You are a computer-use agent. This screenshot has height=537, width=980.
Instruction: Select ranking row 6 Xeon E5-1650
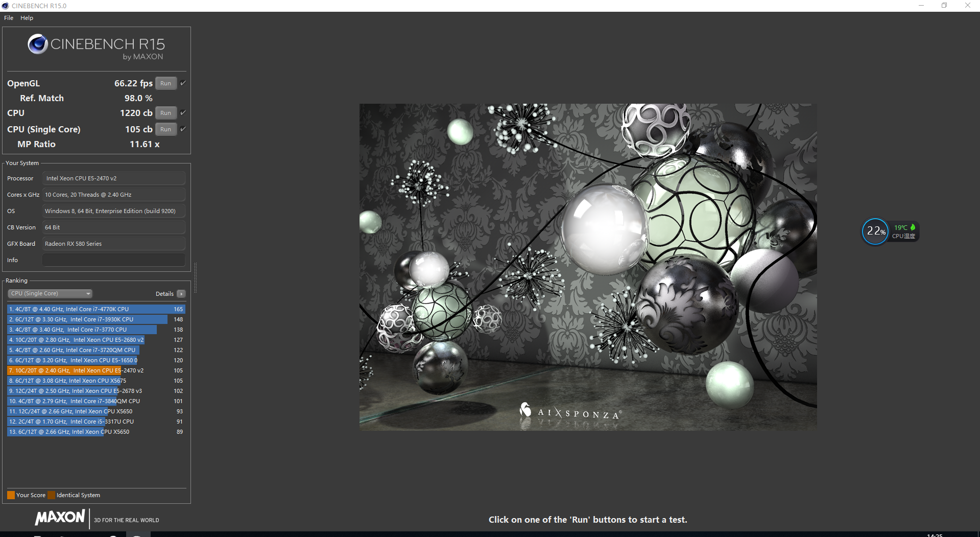[x=96, y=360]
